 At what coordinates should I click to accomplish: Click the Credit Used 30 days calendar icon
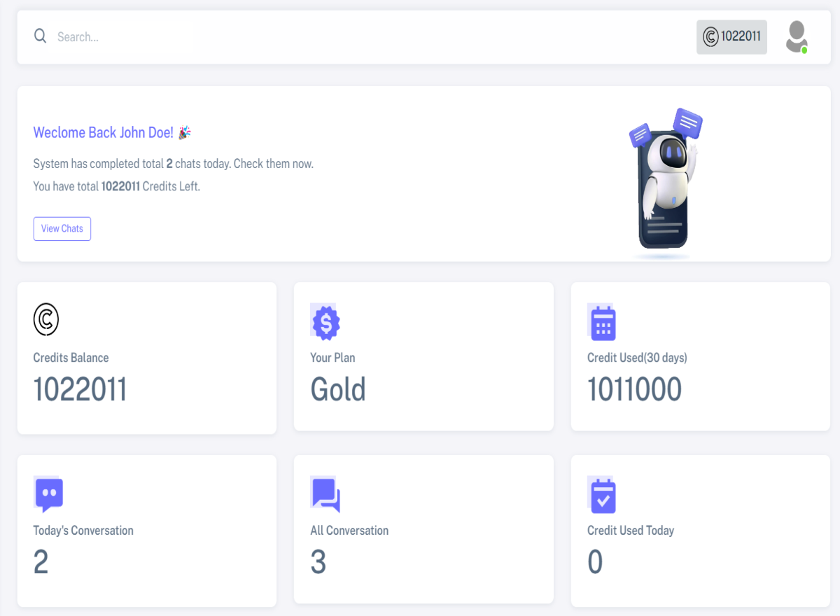(602, 323)
